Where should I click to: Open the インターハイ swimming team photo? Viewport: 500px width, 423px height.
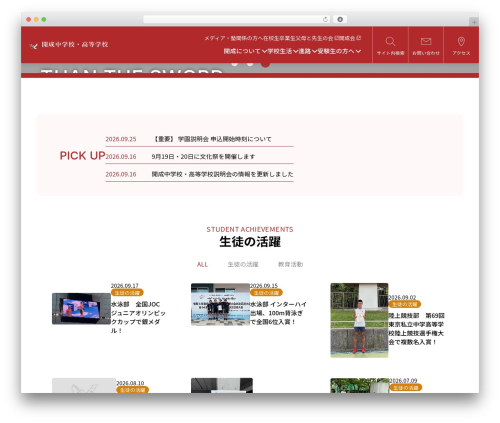[x=220, y=304]
